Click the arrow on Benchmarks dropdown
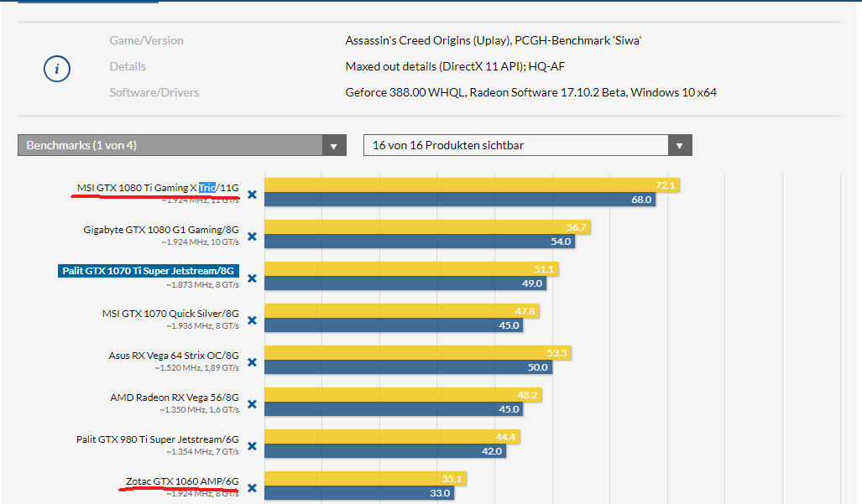862x504 pixels. click(334, 146)
